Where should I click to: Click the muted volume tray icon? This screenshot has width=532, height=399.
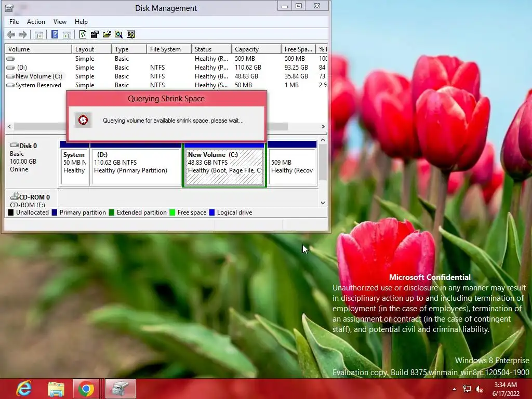(480, 389)
